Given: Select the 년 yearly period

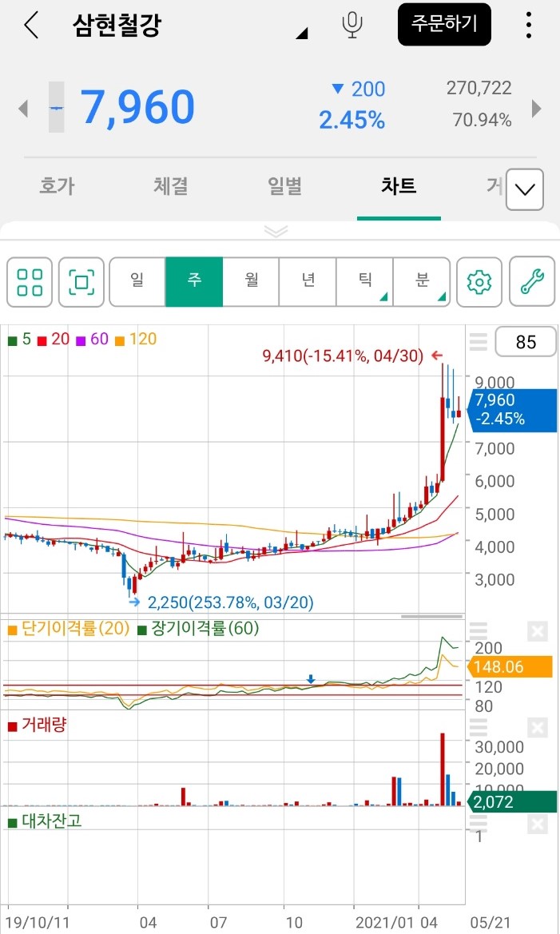Looking at the screenshot, I should (308, 282).
